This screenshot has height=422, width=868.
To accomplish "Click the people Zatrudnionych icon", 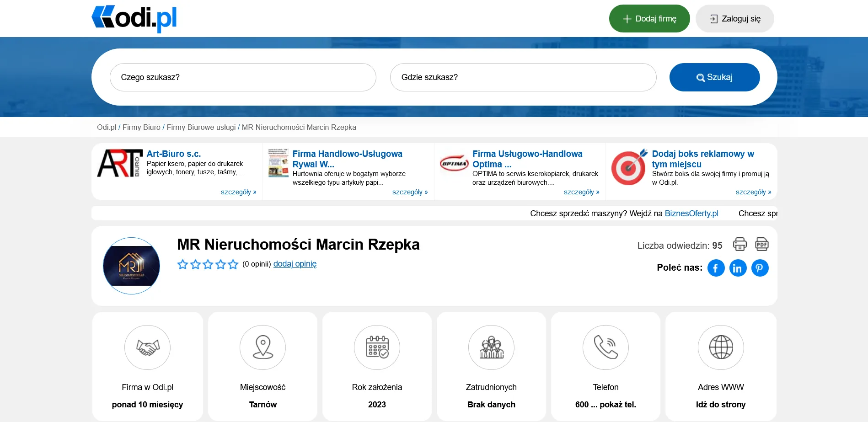I will coord(492,347).
